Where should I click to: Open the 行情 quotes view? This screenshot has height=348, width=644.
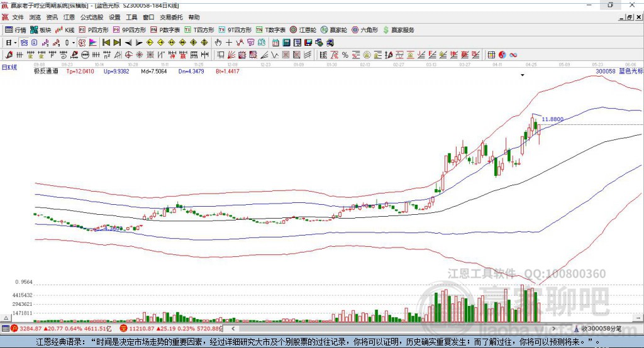[16, 30]
